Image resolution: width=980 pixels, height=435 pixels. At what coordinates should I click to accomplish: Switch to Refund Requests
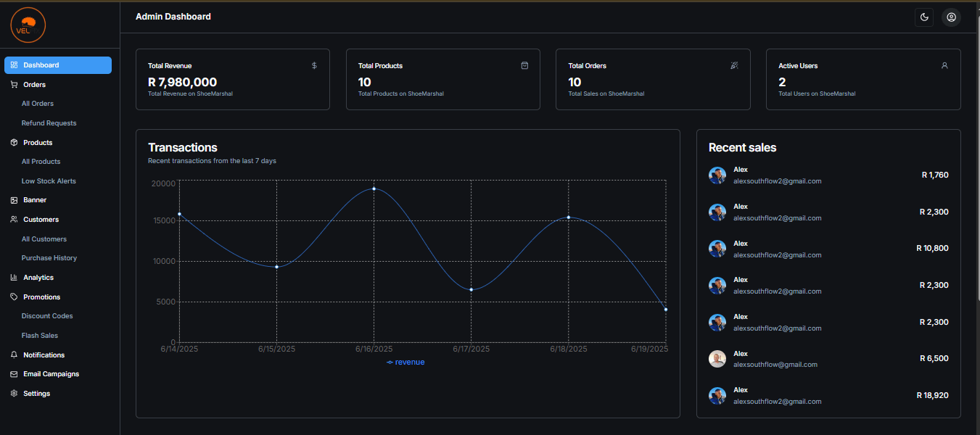pyautogui.click(x=49, y=123)
